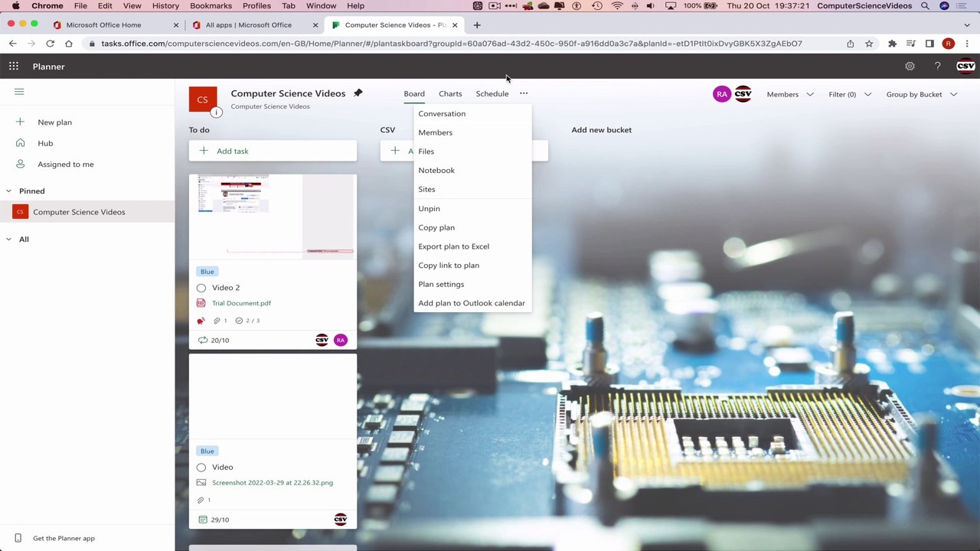
Task: Click the pin icon beside plan title
Action: 358,93
